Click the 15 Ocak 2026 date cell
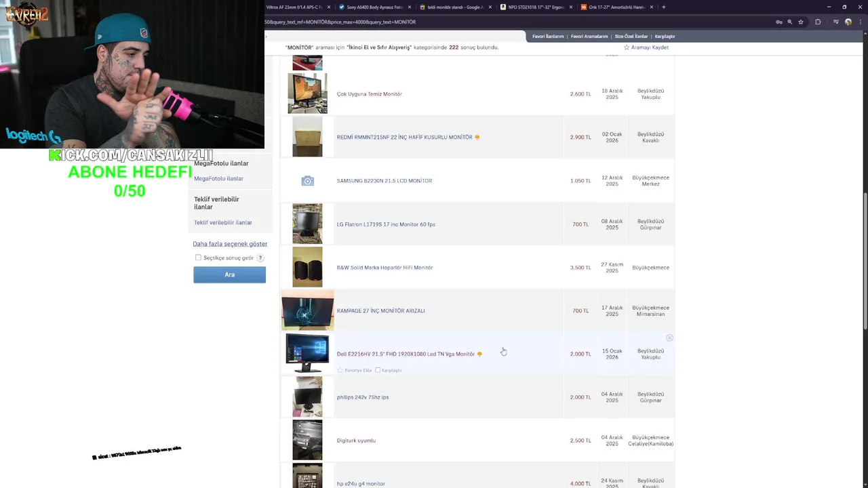The width and height of the screenshot is (868, 488). coord(612,354)
